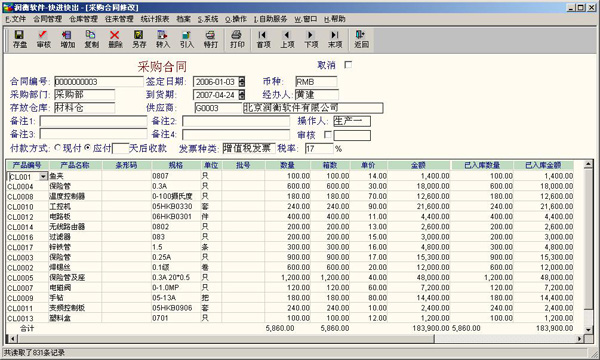600x360 pixels.
Task: Expand the CL001 product code dropdown
Action: tap(43, 177)
